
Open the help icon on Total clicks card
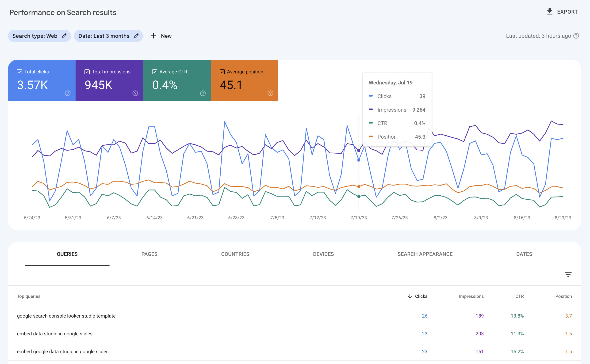point(68,93)
